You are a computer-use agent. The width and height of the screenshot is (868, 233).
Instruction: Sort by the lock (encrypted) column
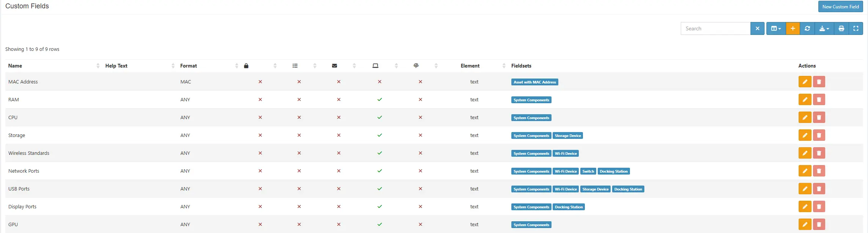pyautogui.click(x=260, y=66)
